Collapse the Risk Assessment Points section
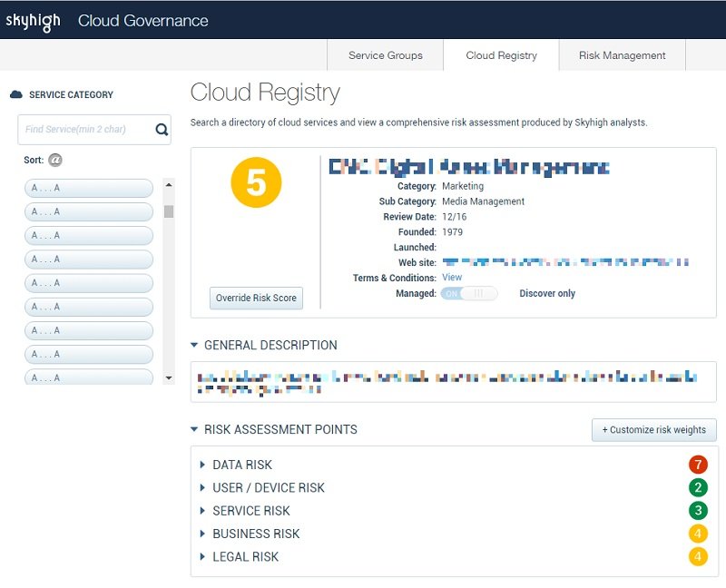Image resolution: width=726 pixels, height=588 pixels. [x=194, y=429]
